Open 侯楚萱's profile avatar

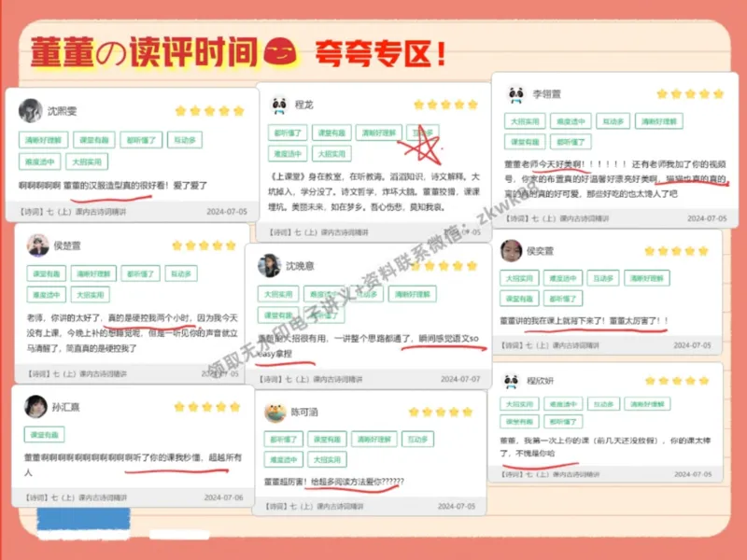point(37,245)
